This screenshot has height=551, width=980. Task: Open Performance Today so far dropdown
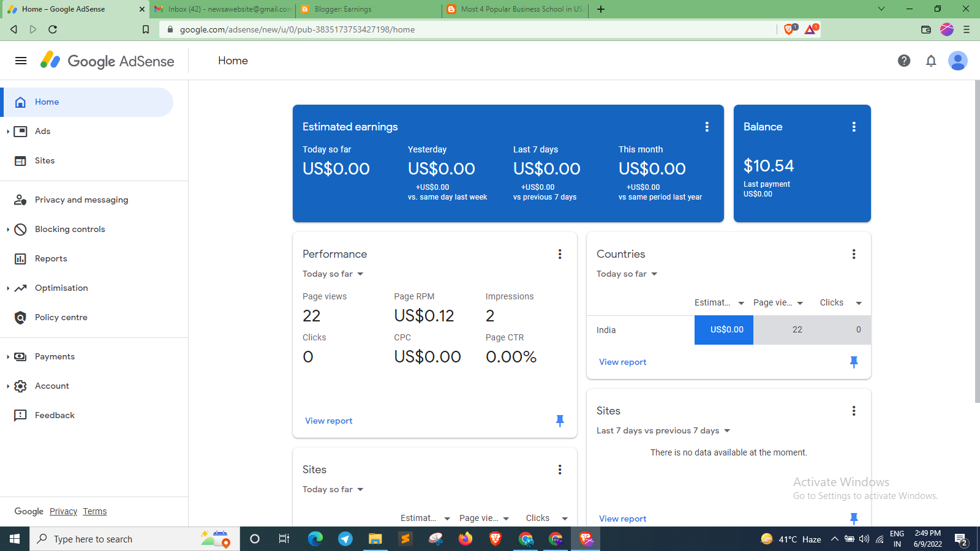tap(333, 274)
